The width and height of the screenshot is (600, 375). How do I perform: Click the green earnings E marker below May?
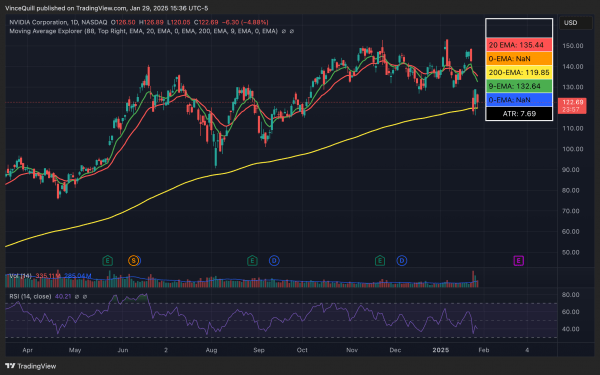(x=108, y=261)
